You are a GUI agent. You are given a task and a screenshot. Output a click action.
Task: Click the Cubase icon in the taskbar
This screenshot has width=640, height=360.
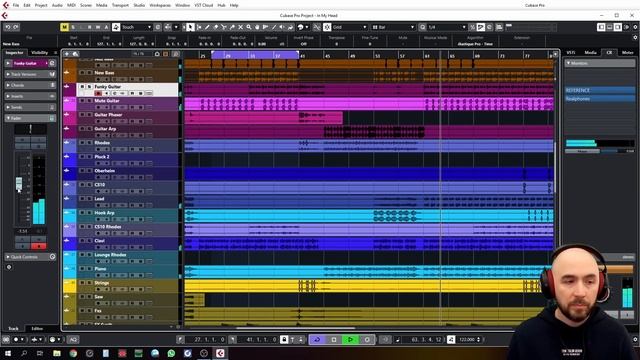coord(220,353)
